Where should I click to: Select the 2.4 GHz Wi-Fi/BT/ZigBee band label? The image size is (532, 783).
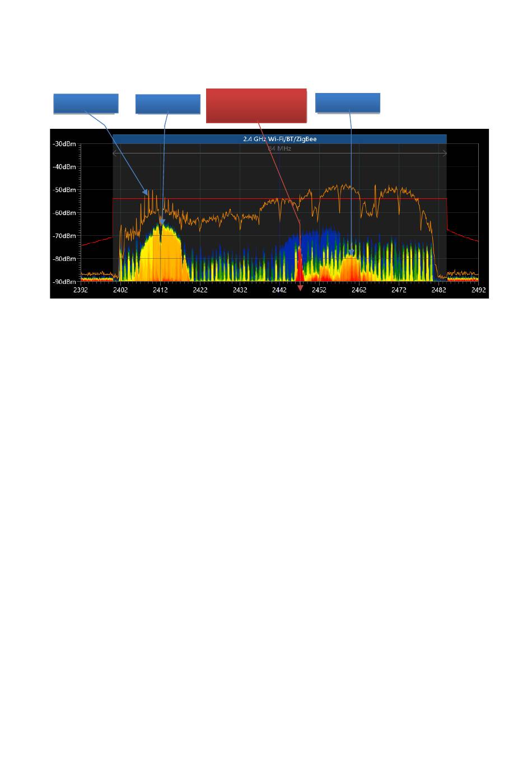(279, 139)
